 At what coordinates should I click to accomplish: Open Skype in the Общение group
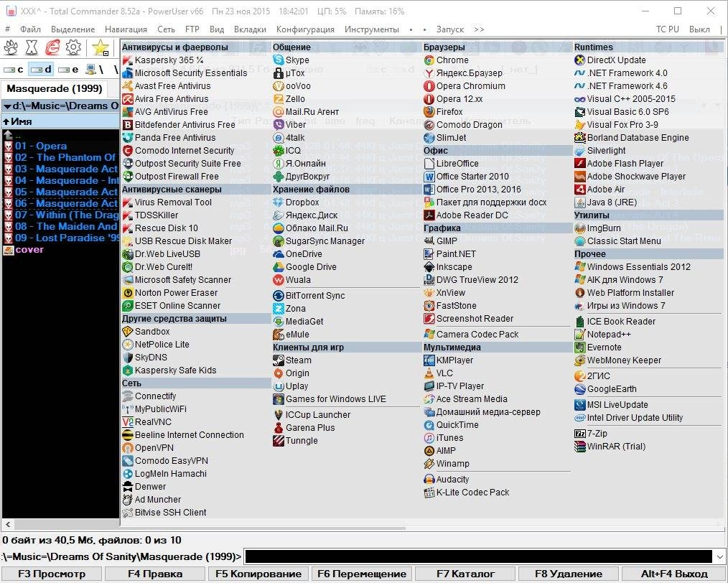(x=291, y=60)
